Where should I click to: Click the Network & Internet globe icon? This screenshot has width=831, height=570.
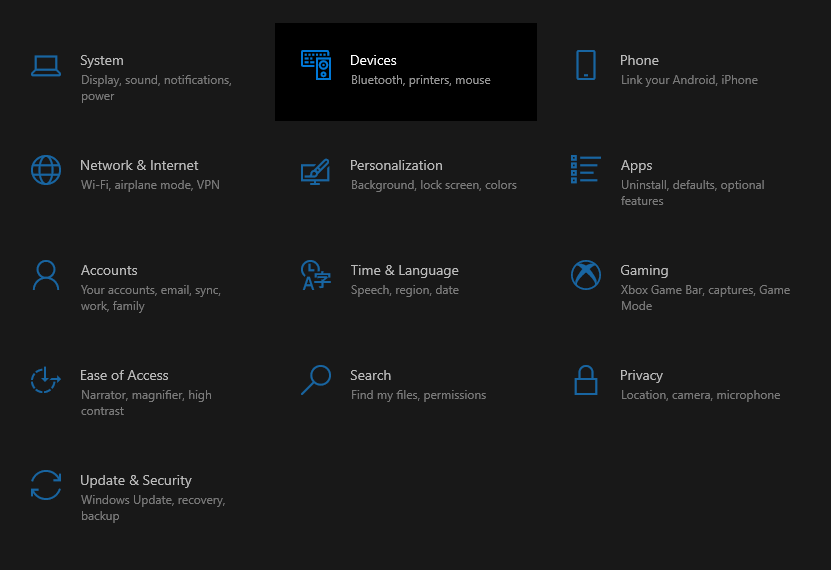(x=46, y=170)
